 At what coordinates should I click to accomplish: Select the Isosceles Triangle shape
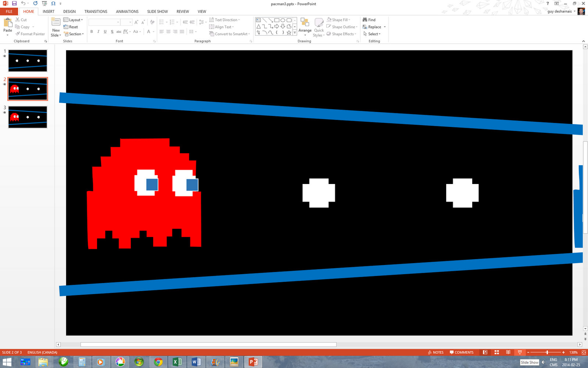258,26
